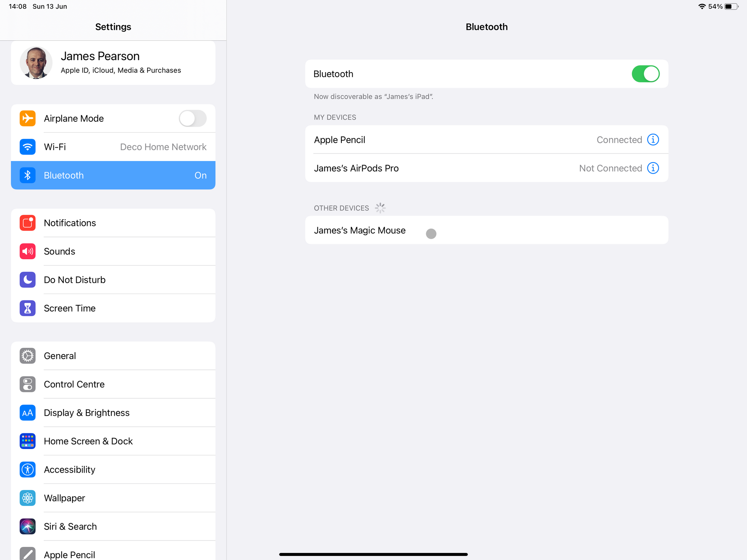The width and height of the screenshot is (747, 560).
Task: Tap the Wi-Fi settings icon
Action: (x=27, y=146)
